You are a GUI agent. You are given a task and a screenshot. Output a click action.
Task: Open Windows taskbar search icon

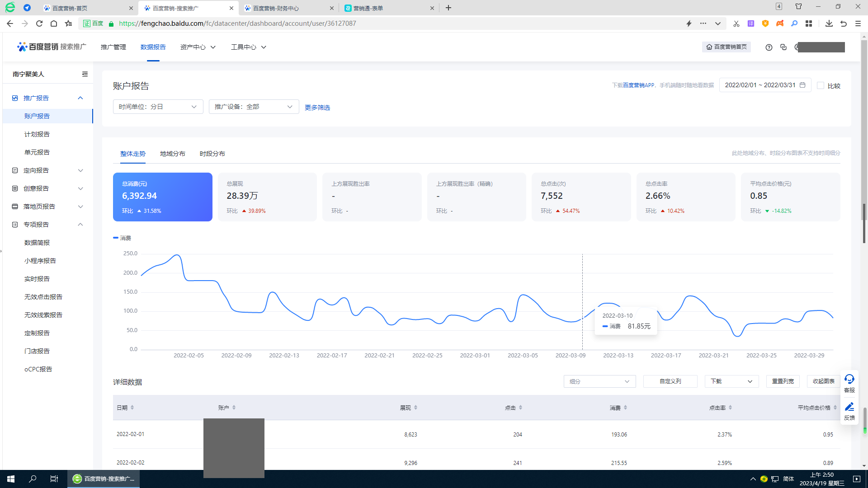33,479
